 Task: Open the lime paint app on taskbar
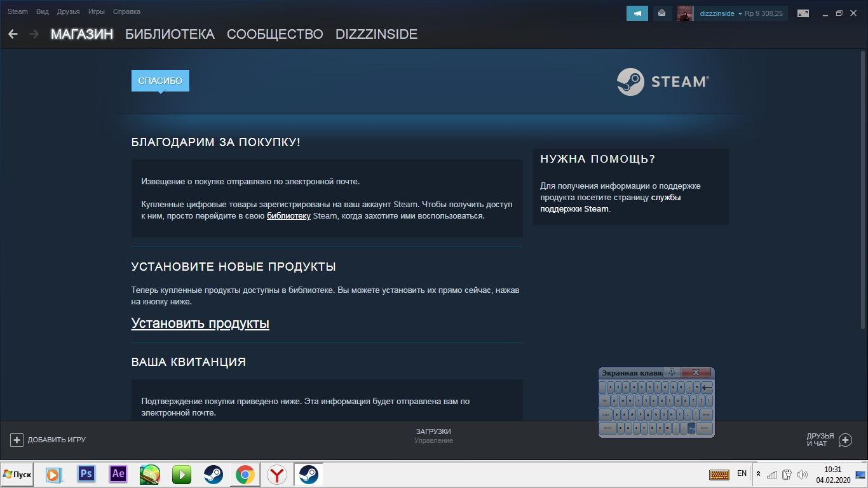(x=150, y=475)
